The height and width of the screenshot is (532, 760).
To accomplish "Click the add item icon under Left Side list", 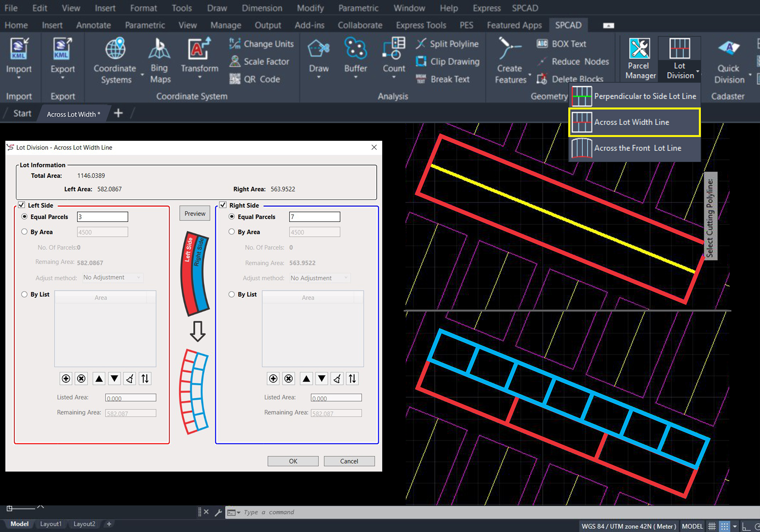I will point(66,378).
